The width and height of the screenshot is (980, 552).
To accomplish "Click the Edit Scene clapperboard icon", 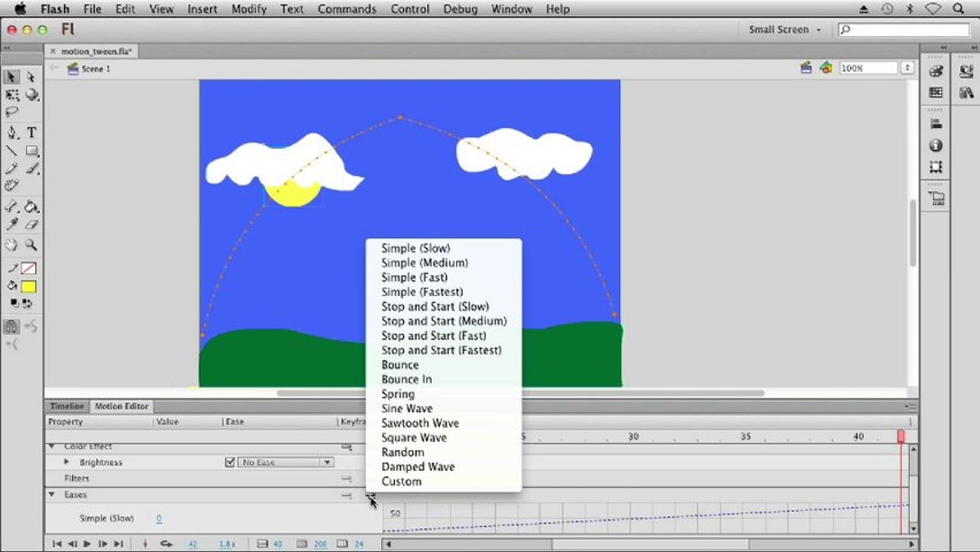I will point(806,67).
